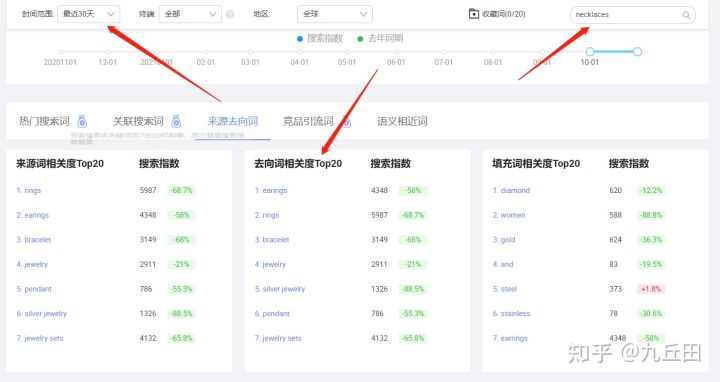Screen dimensions: 720x382
Task: Open 'jewelry sets' in the 来源词 source list
Action: point(40,338)
